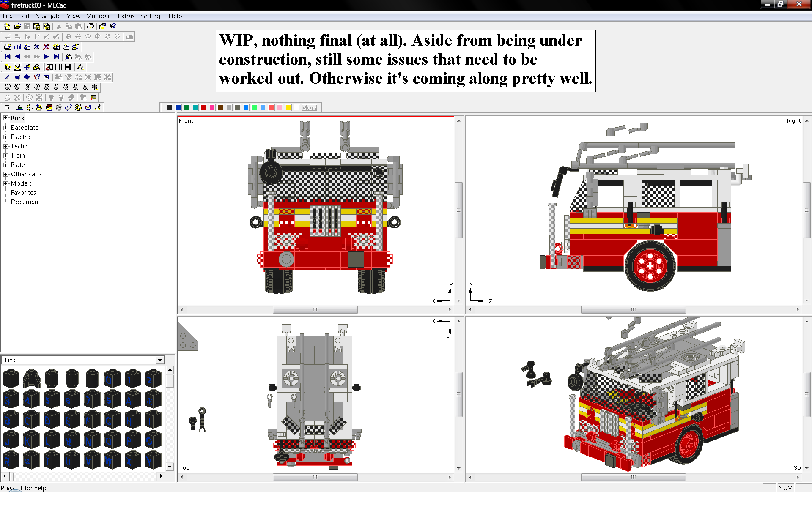Expand the Other Parts tree node
The height and width of the screenshot is (519, 812).
6,174
